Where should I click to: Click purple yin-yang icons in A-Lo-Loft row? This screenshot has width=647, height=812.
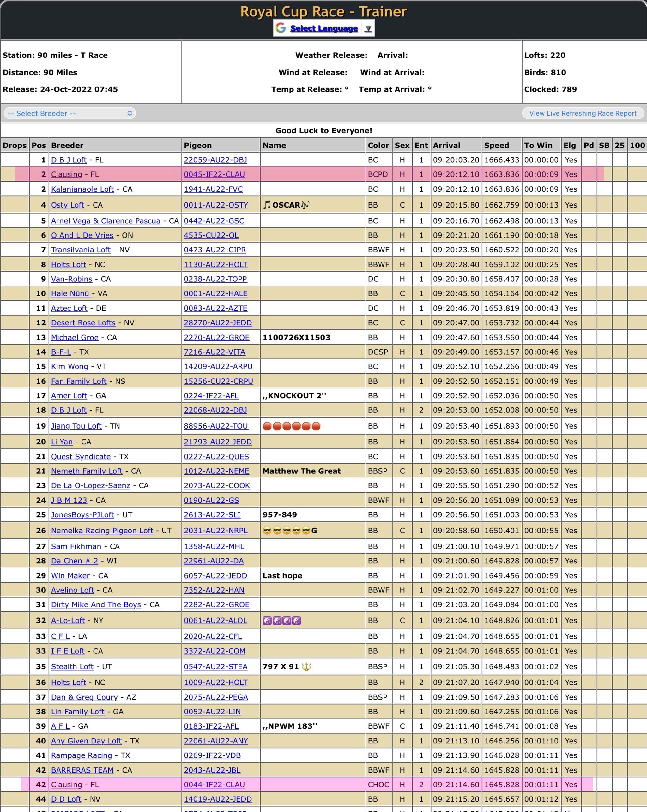pyautogui.click(x=281, y=620)
